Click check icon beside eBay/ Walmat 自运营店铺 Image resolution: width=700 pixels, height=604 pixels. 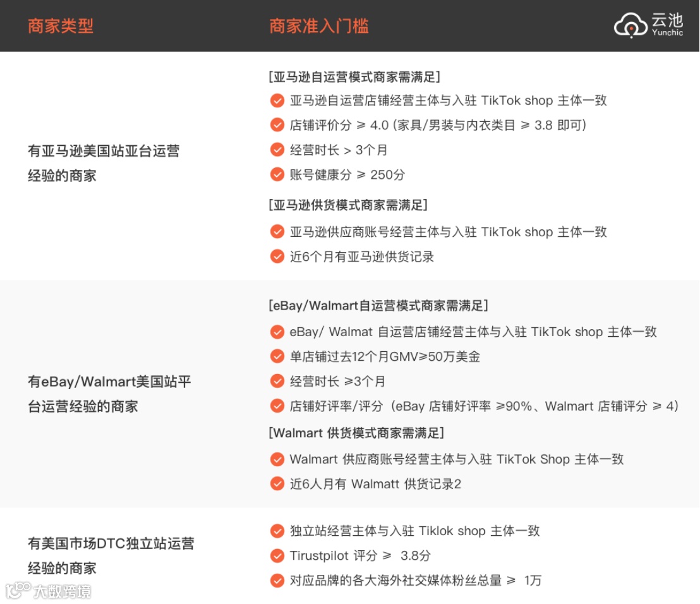coord(277,332)
